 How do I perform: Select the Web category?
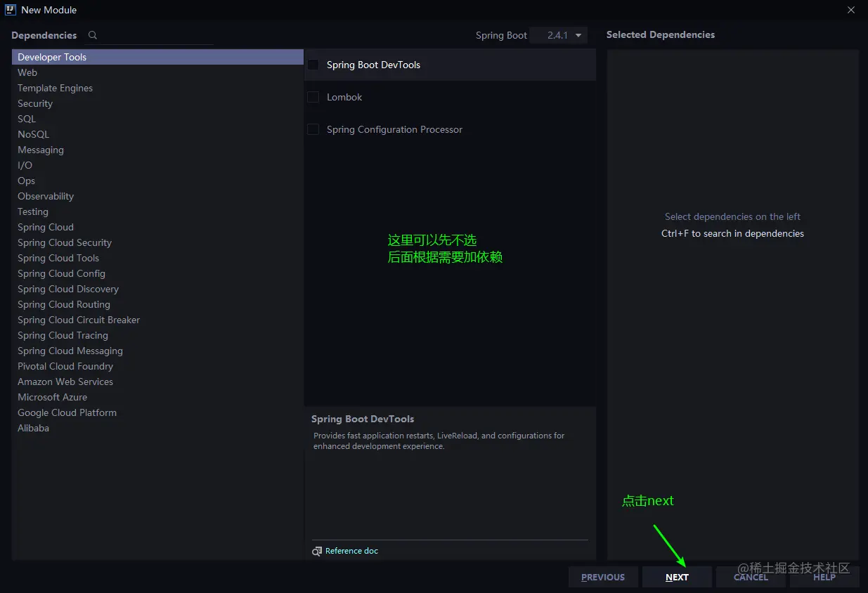[157, 72]
